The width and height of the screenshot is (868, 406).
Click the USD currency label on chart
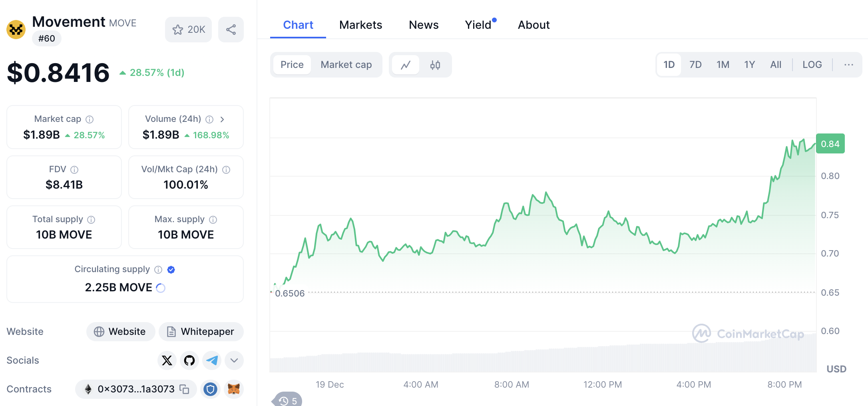pyautogui.click(x=836, y=369)
